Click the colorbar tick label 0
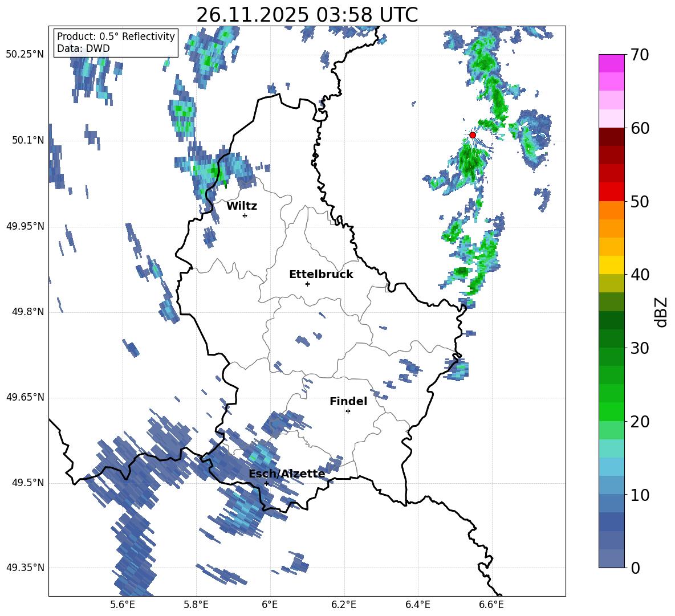 pos(635,568)
